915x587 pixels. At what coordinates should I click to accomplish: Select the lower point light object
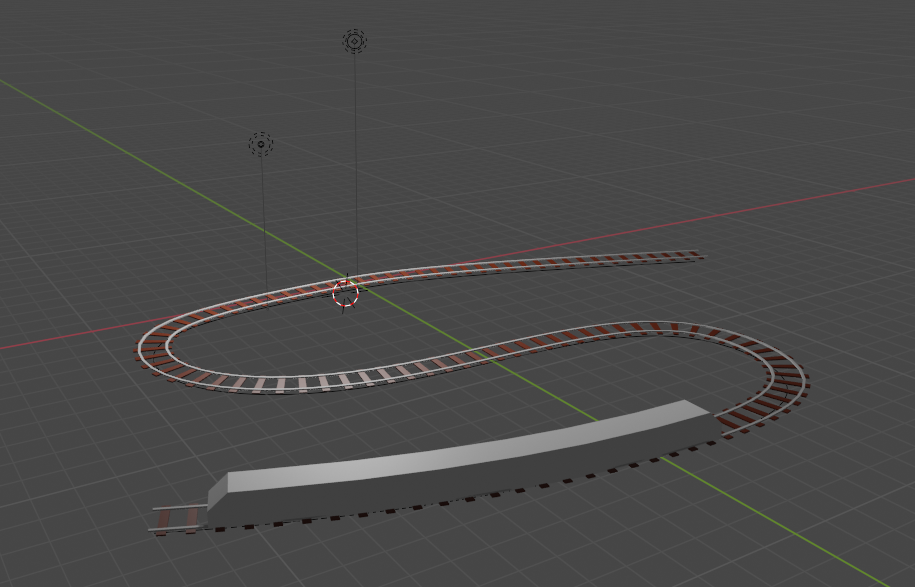pos(261,144)
